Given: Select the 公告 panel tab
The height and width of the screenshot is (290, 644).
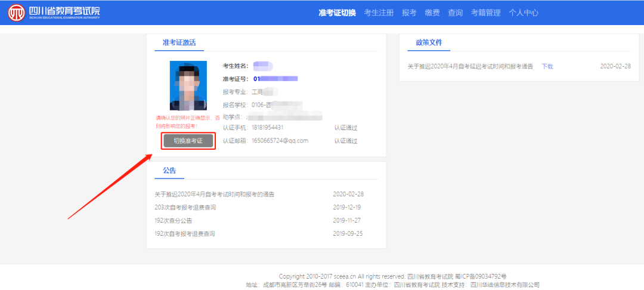Looking at the screenshot, I should pyautogui.click(x=169, y=171).
